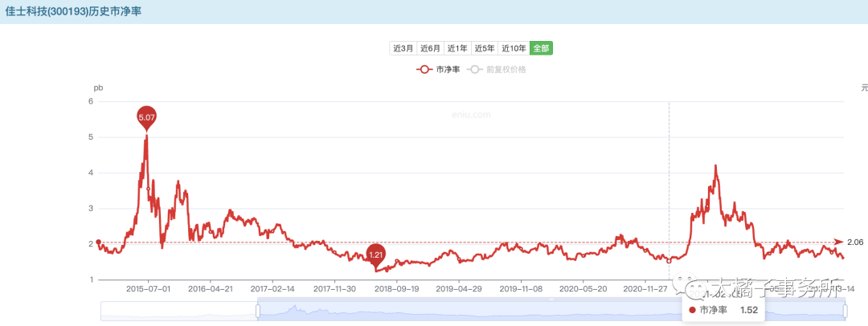Click the y-axis value 5
The width and height of the screenshot is (868, 326).
91,137
